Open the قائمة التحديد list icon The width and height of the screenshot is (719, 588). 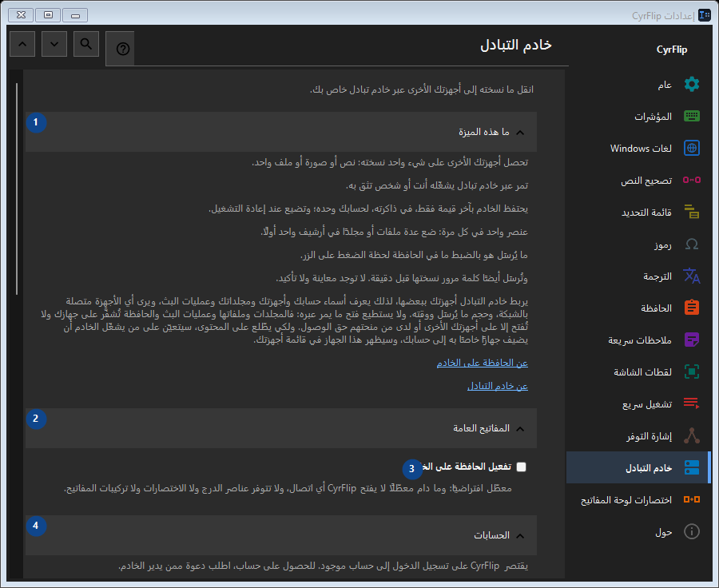click(692, 212)
